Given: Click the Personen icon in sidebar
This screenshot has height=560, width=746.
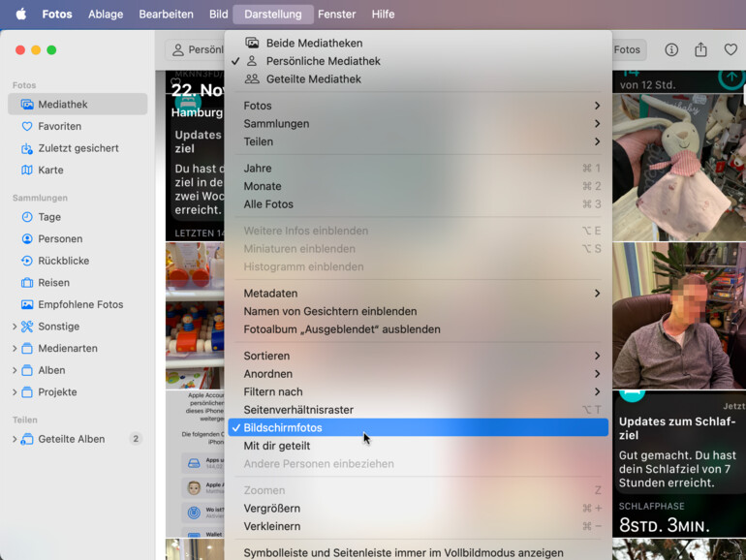Looking at the screenshot, I should tap(27, 239).
